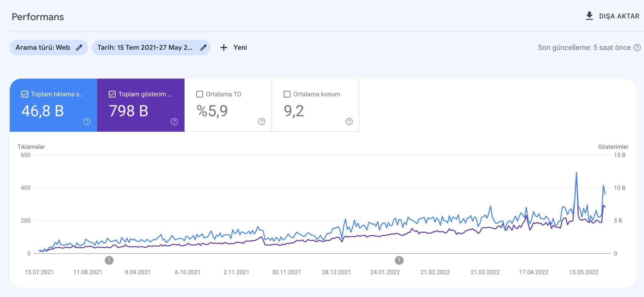The height and width of the screenshot is (297, 644).
Task: Open help icon in Ortalama TO card
Action: (x=262, y=122)
